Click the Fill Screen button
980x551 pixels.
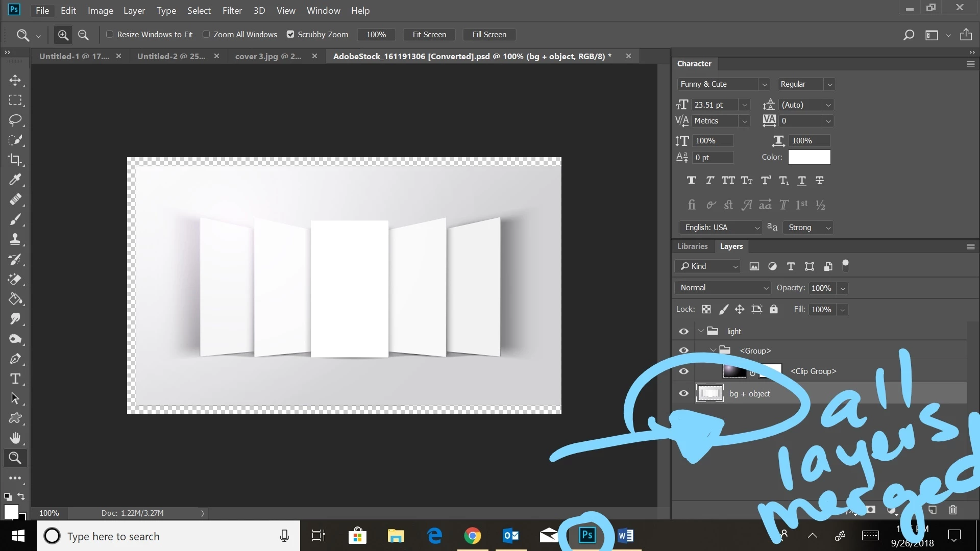point(489,35)
